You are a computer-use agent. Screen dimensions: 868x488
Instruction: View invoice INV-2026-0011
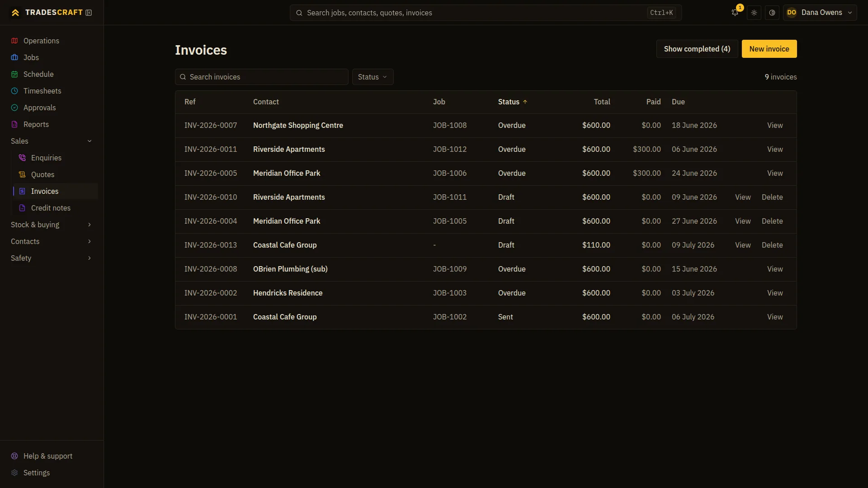[775, 149]
